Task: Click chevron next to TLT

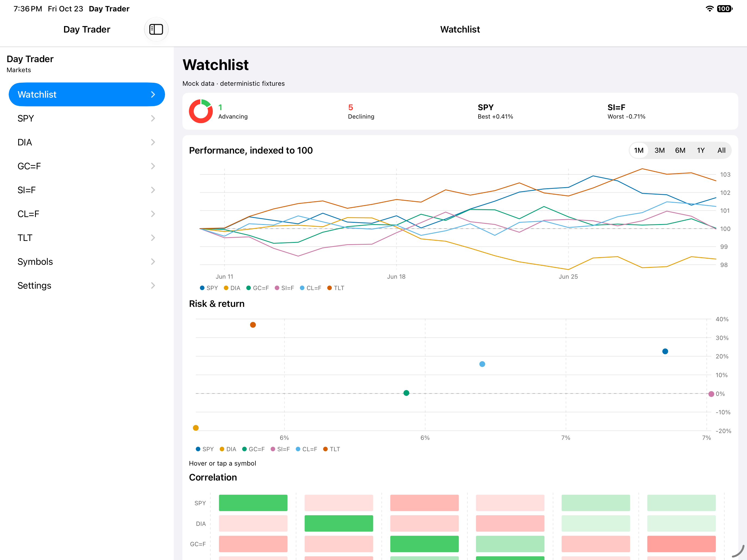Action: click(x=153, y=238)
